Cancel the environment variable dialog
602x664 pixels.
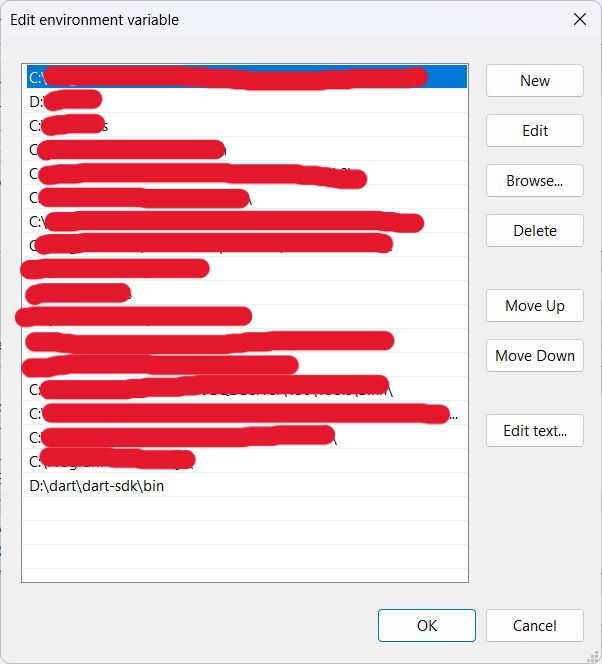pos(535,625)
